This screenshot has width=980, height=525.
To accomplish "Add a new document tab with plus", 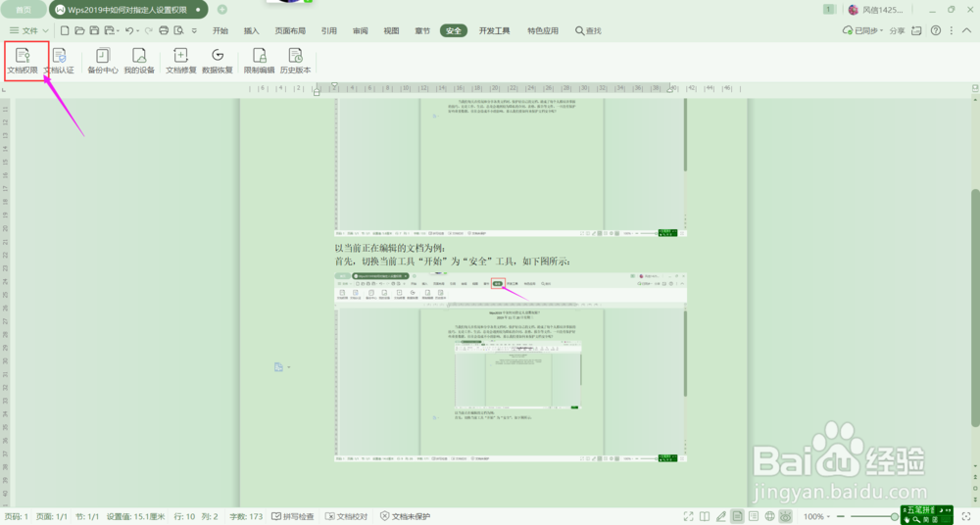I will [221, 10].
